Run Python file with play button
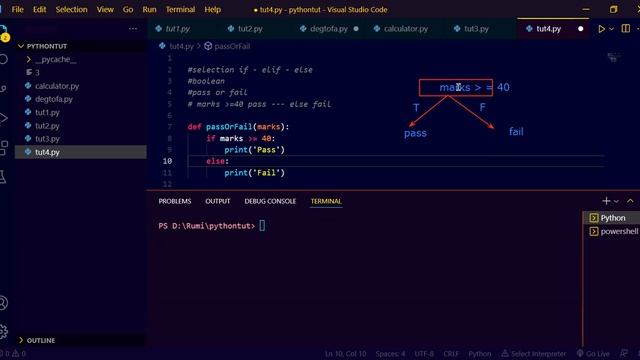 click(x=601, y=29)
